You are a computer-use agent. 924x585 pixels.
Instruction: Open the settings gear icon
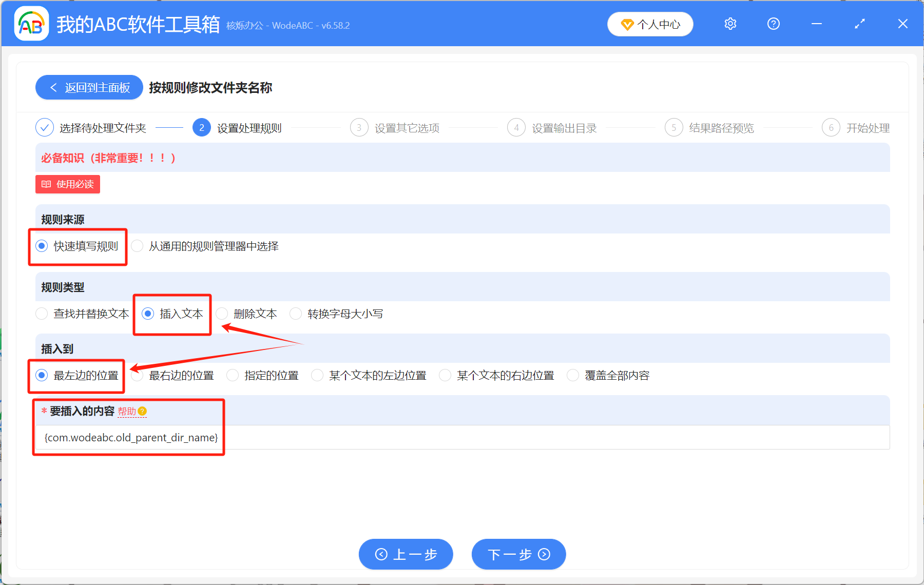[730, 24]
